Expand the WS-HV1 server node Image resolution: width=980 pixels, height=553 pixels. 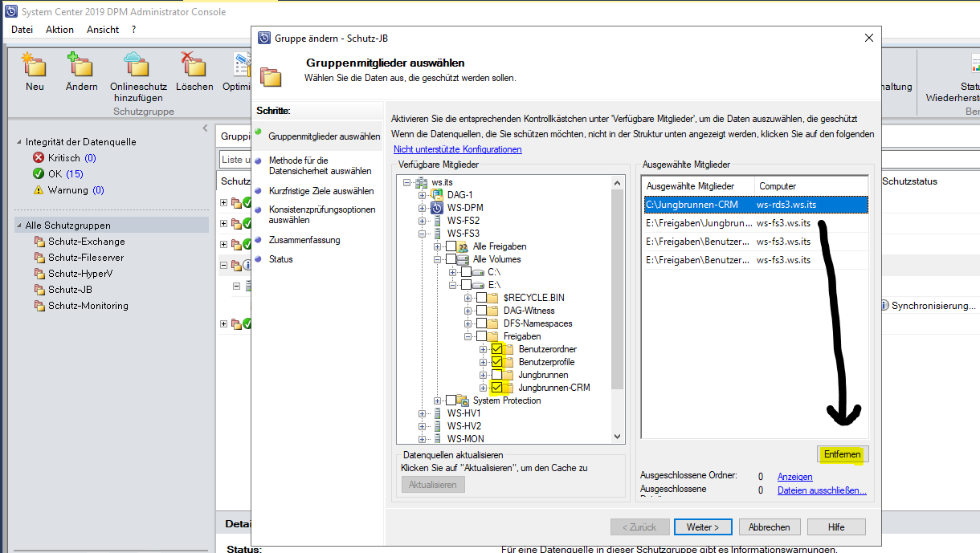pos(423,413)
